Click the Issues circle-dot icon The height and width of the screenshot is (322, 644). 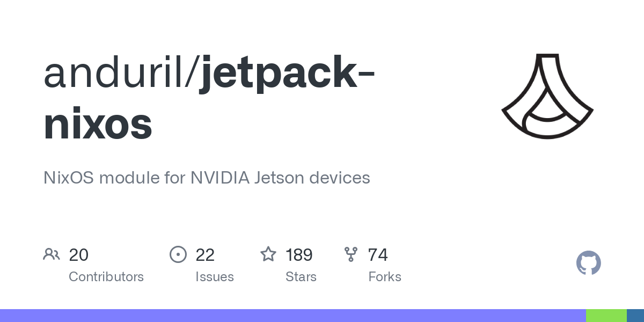point(178,254)
